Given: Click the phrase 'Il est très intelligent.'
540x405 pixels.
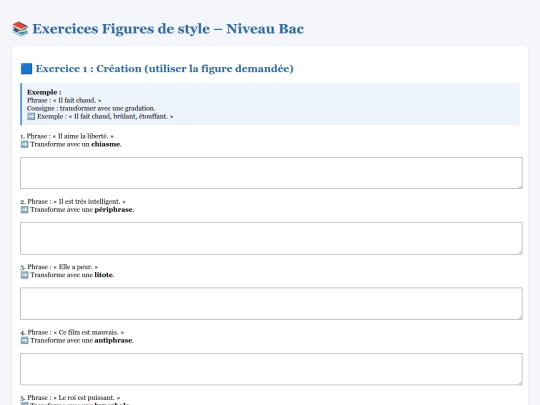Looking at the screenshot, I should pyautogui.click(x=90, y=201).
